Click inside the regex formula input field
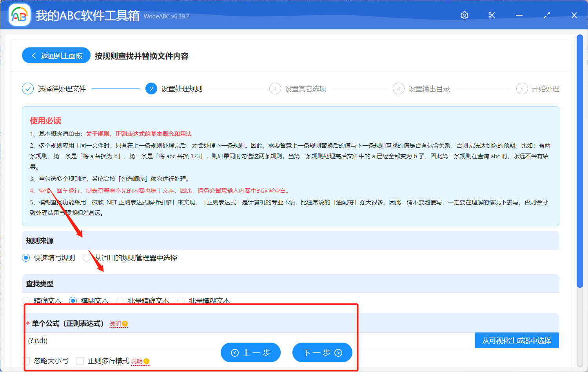Image resolution: width=588 pixels, height=372 pixels. (118, 340)
